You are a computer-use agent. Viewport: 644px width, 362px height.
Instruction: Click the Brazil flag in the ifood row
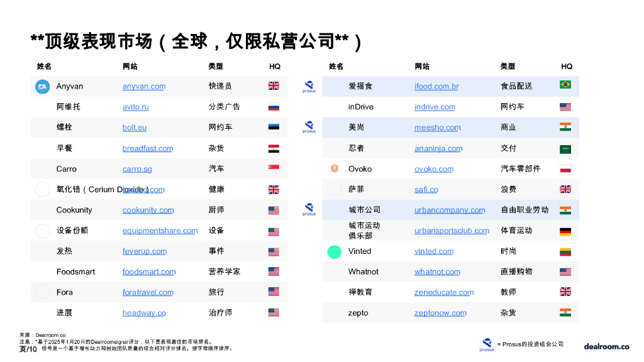pos(565,86)
